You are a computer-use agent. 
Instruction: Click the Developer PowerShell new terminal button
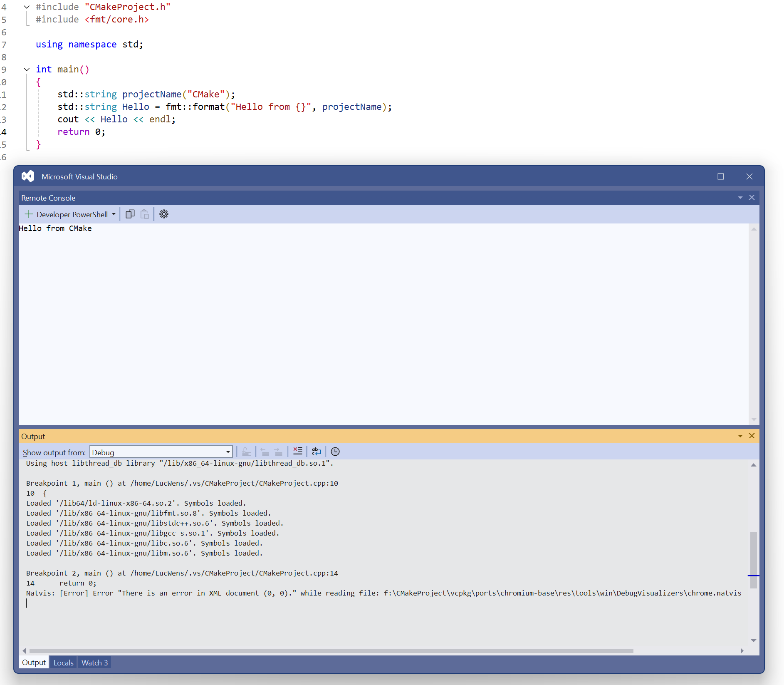coord(66,214)
